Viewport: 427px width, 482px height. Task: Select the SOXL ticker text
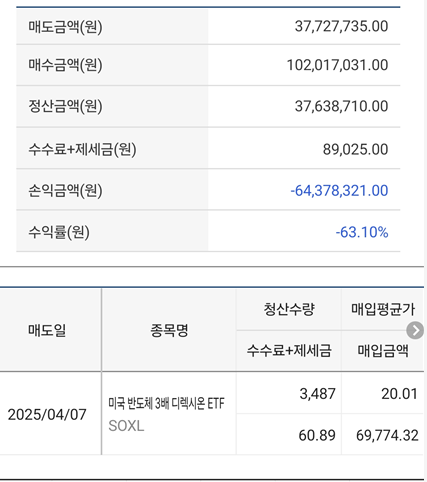(x=126, y=426)
